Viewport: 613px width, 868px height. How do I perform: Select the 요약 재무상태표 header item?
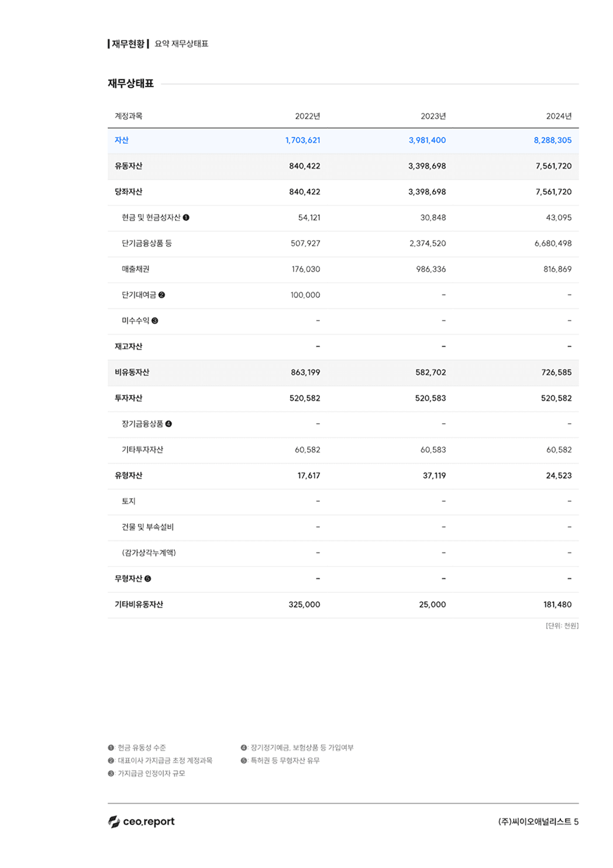(x=182, y=43)
